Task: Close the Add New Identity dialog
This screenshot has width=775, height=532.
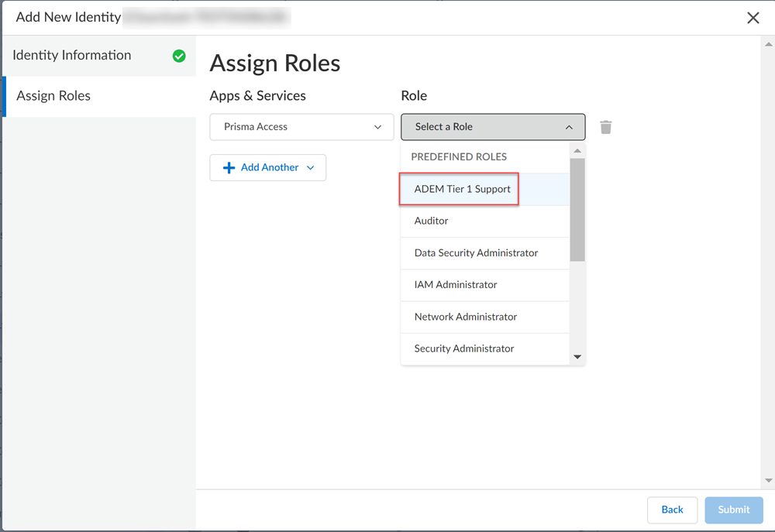Action: pos(753,18)
